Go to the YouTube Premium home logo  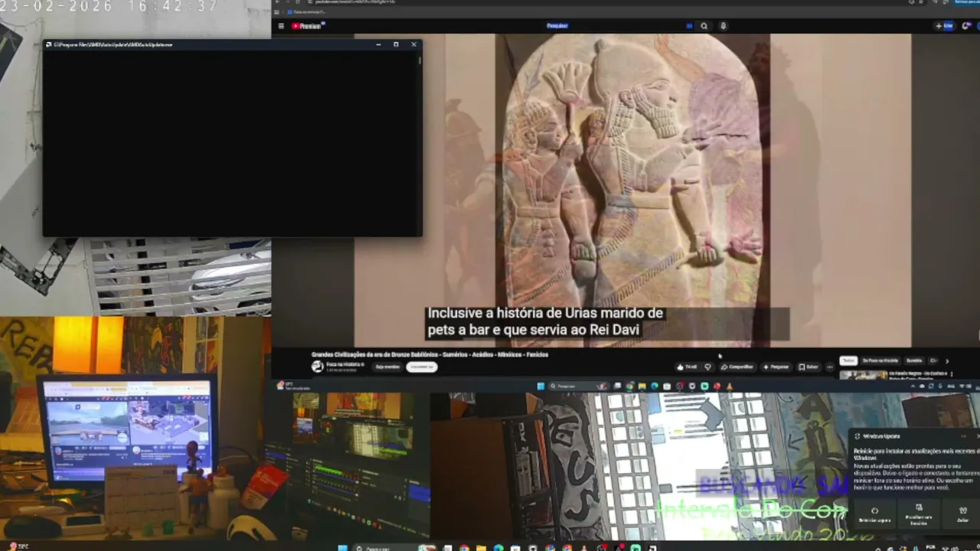[308, 26]
